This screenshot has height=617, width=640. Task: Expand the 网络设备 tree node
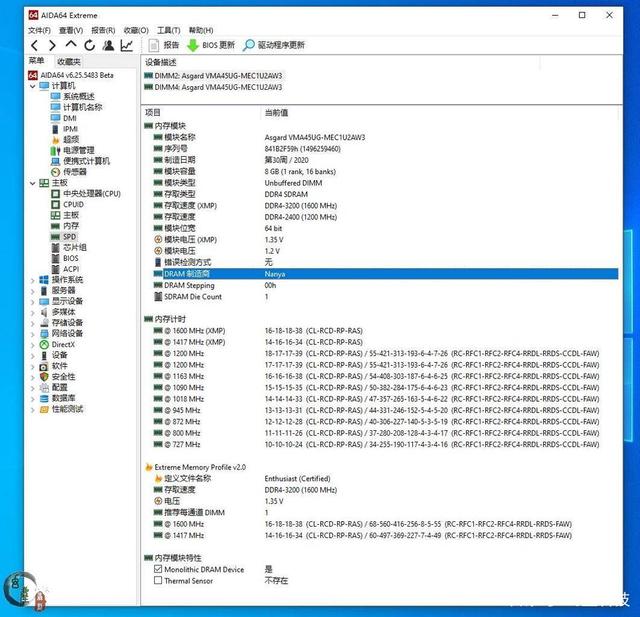[33, 334]
